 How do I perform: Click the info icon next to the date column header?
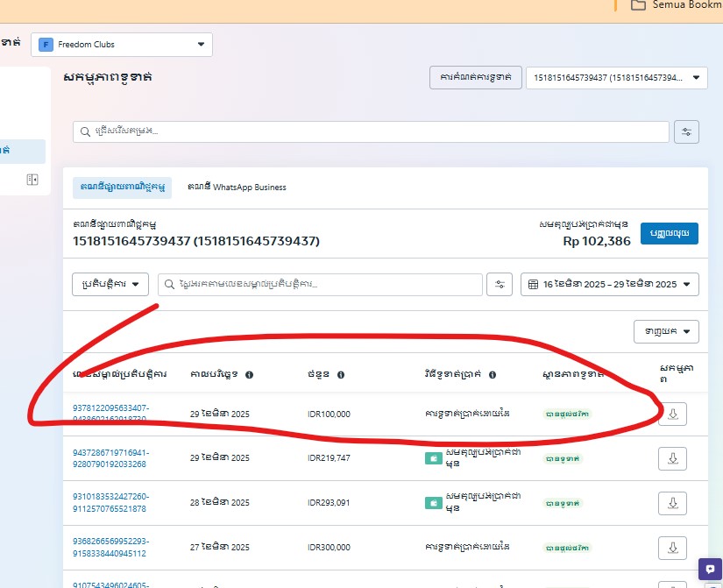tap(249, 374)
